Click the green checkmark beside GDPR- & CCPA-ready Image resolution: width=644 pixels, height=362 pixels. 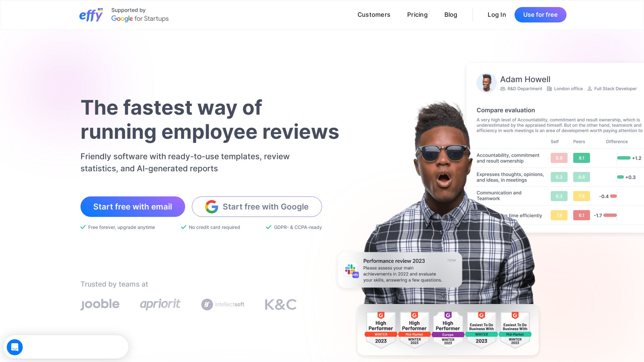(x=268, y=227)
